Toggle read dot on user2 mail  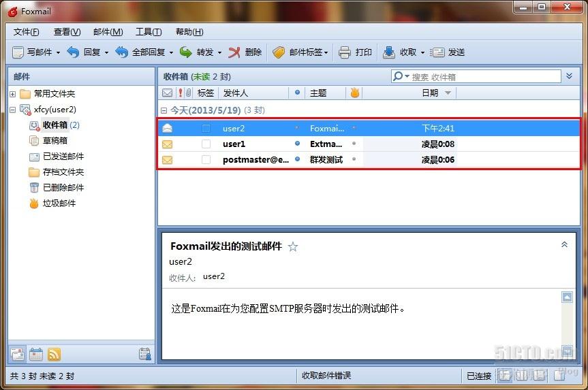pyautogui.click(x=297, y=128)
